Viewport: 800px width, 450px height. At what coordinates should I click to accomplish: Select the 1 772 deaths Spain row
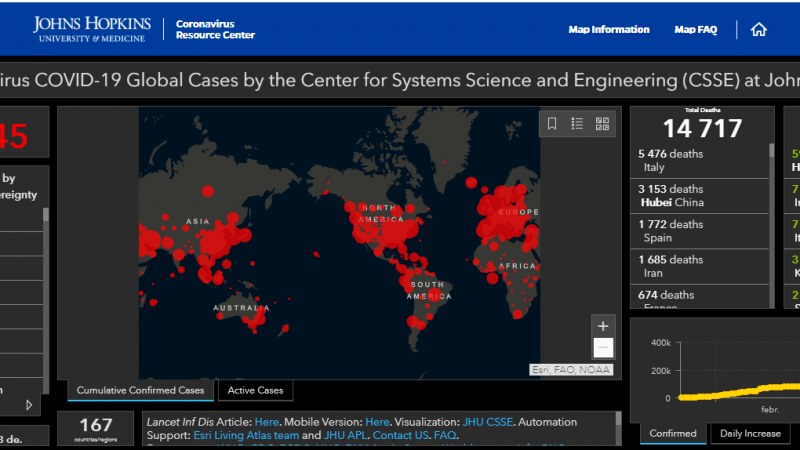[x=699, y=231]
